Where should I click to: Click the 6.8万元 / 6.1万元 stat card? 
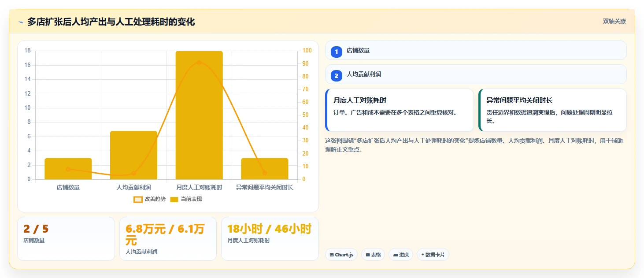pos(168,238)
